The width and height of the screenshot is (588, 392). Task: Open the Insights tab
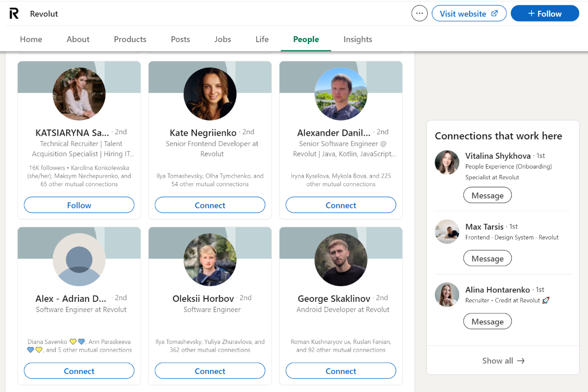tap(358, 39)
